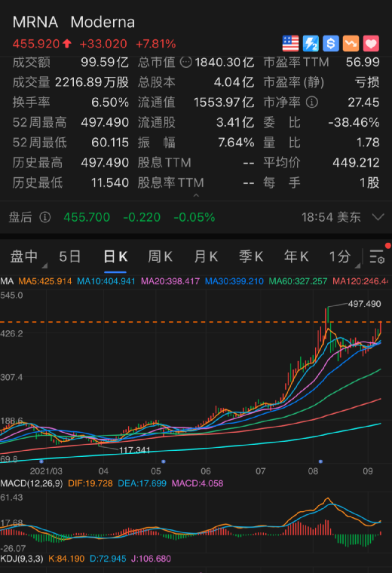Open the total market cap info icon
The height and width of the screenshot is (573, 392).
pos(186,62)
